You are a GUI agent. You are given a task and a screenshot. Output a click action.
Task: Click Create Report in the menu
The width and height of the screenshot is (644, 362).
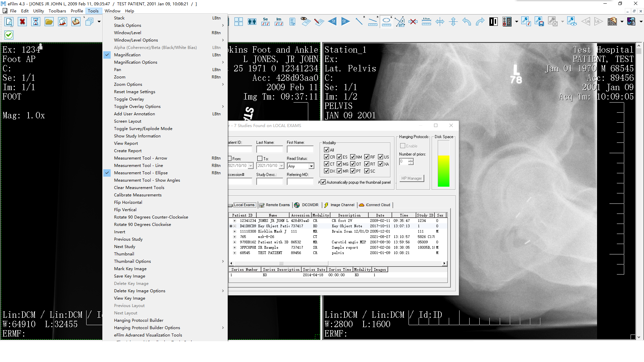click(x=127, y=150)
